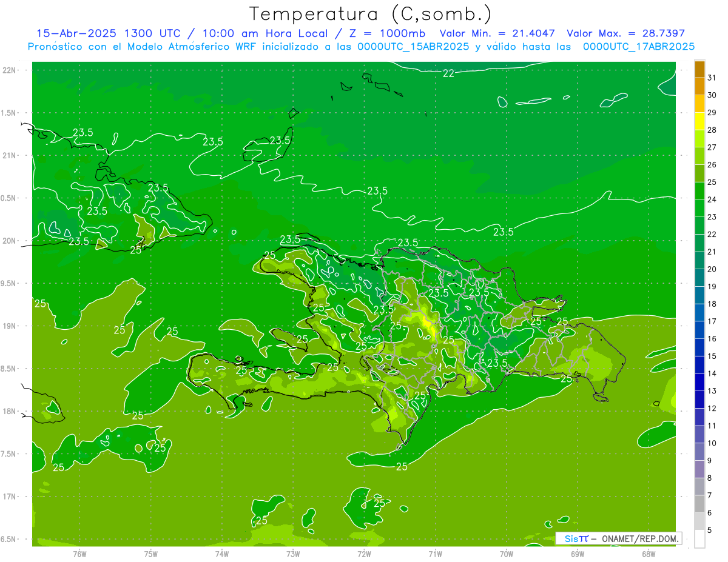Click the 'ONAMET/REP.DOM.' credit box
Viewport: 728px width, 562px height.
coord(618,538)
